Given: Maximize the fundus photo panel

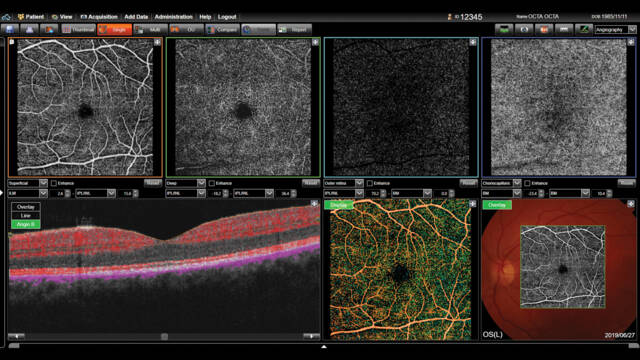Looking at the screenshot, I should pyautogui.click(x=631, y=203).
